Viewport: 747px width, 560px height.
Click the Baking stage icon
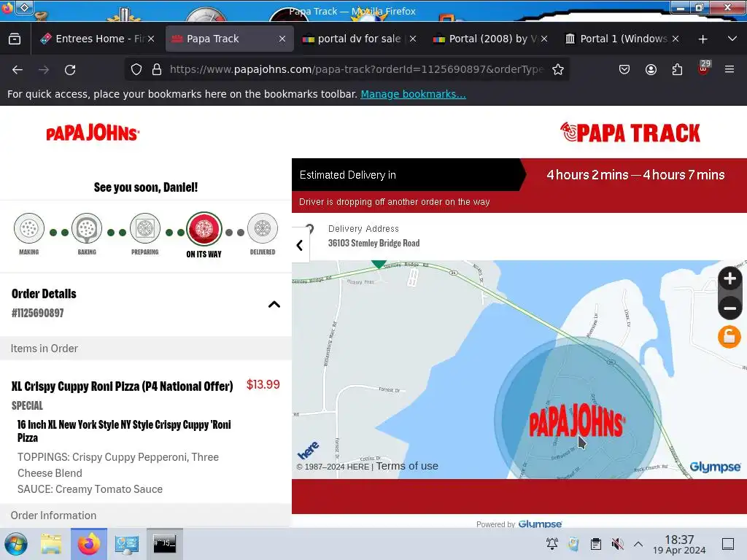coord(87,228)
